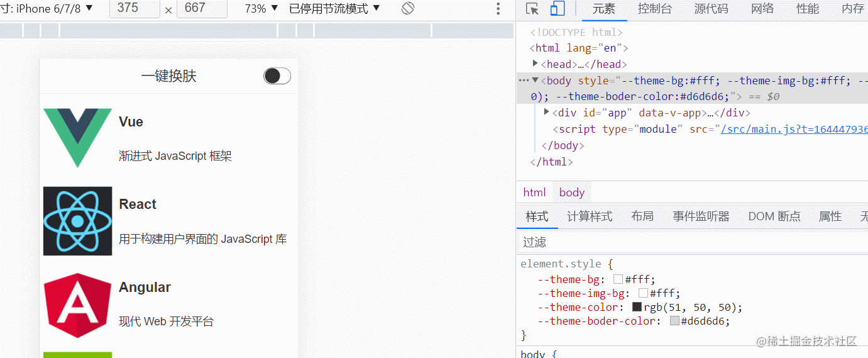Click the 一键换肤 header title
This screenshot has height=358, width=868.
pyautogui.click(x=169, y=76)
